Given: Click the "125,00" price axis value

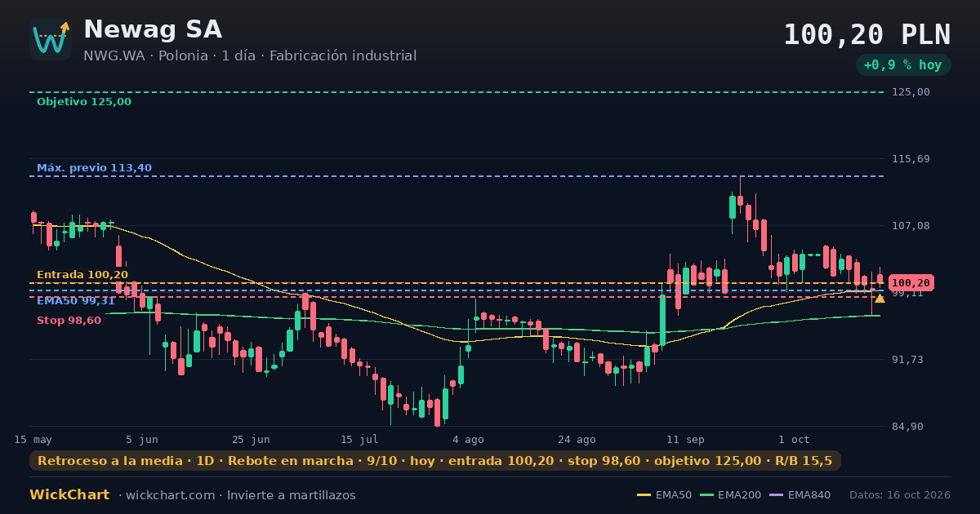Looking at the screenshot, I should 911,92.
